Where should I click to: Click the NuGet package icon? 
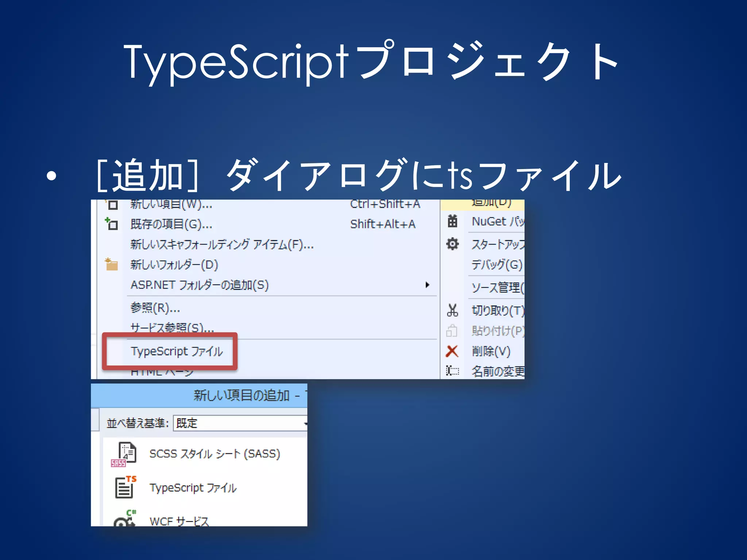(x=452, y=221)
